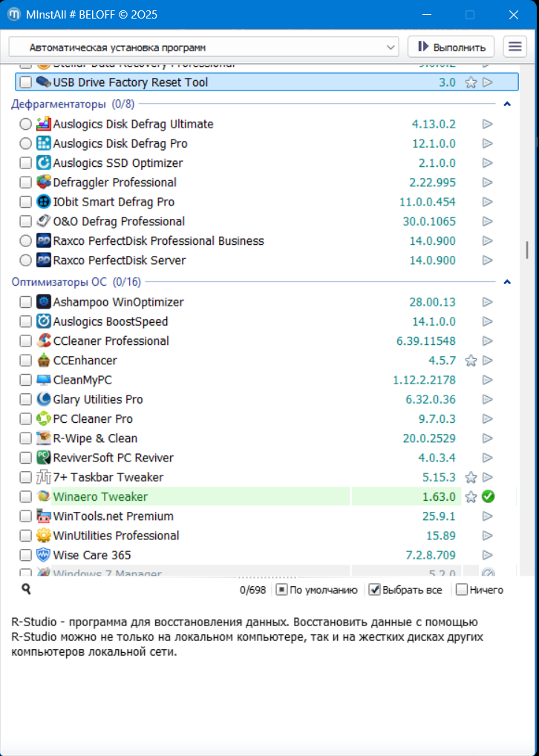Enable the Wise Care 365 checkbox
Image resolution: width=539 pixels, height=756 pixels.
(26, 555)
